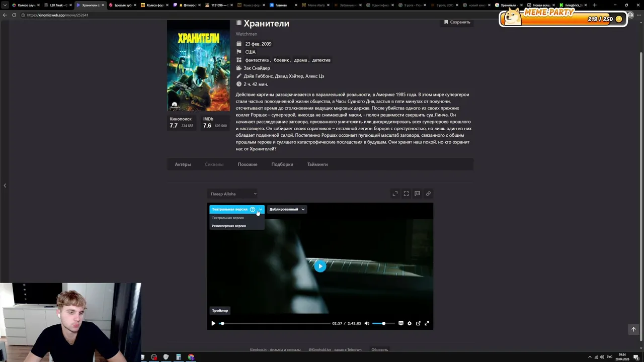644x362 pixels.
Task: Open the subtitles icon in player bar
Action: coord(401,323)
